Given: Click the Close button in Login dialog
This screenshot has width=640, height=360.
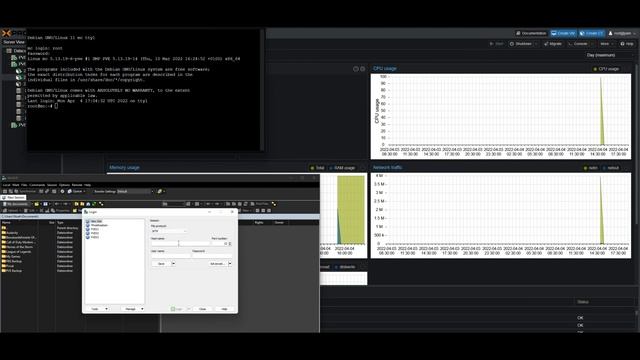Looking at the screenshot, I should 202,309.
